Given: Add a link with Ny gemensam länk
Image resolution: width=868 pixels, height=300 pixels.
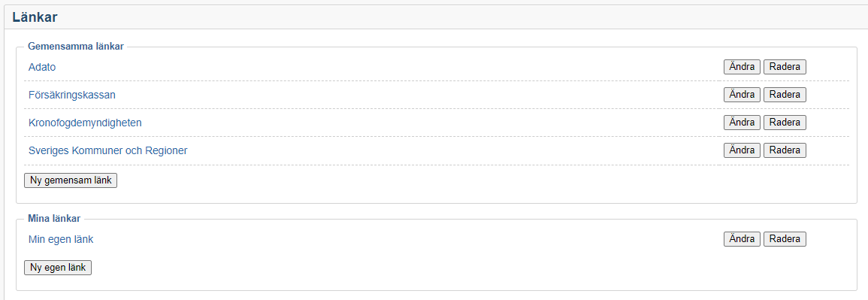Looking at the screenshot, I should tap(71, 180).
